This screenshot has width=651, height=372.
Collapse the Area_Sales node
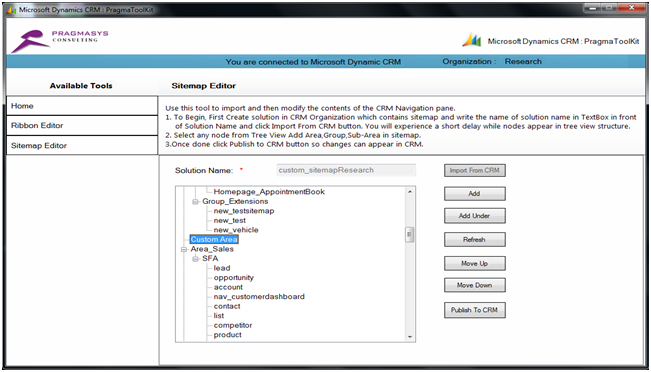[x=184, y=250]
